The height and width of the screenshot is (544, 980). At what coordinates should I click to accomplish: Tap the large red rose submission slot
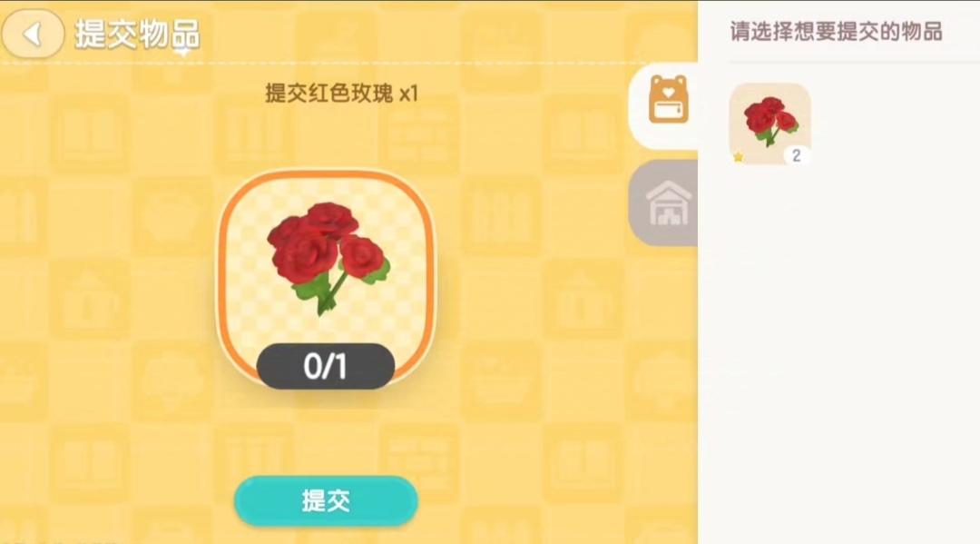(325, 276)
